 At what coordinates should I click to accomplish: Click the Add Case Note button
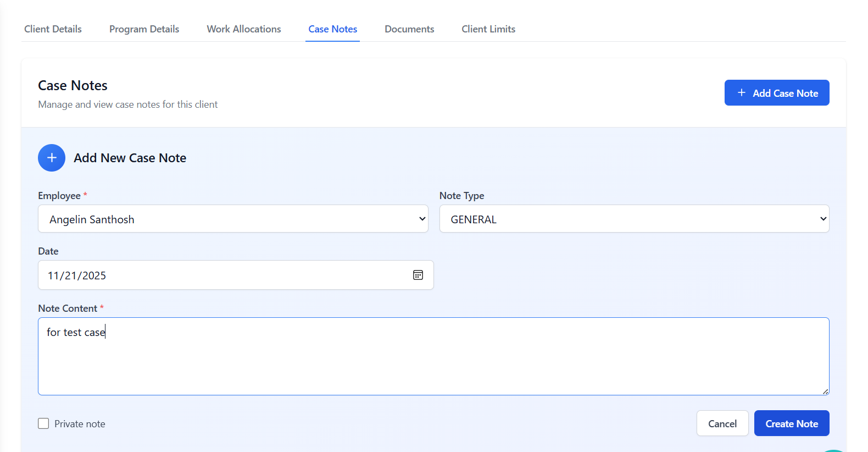(776, 93)
